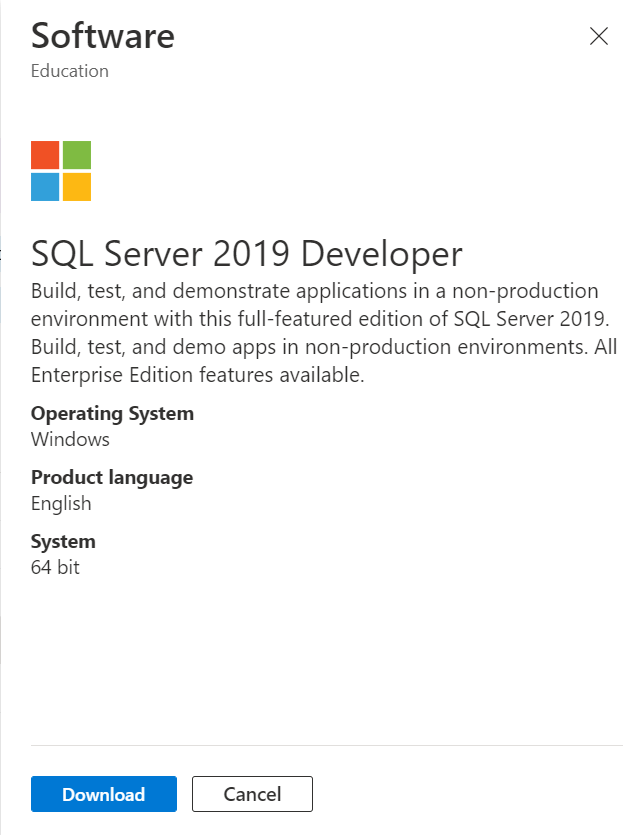642x835 pixels.
Task: Click the blue square of Microsoft logo
Action: click(x=45, y=187)
